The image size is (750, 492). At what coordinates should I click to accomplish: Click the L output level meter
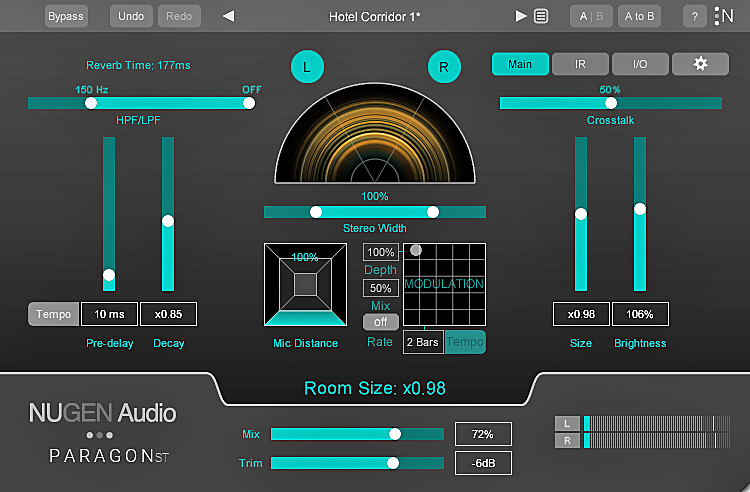click(657, 424)
